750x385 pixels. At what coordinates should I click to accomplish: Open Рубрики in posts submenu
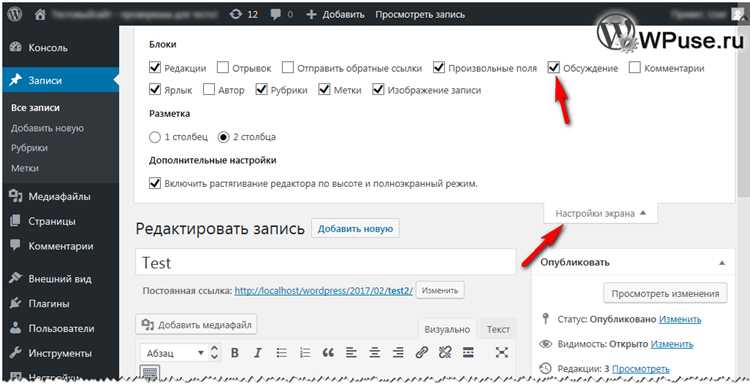tap(29, 148)
